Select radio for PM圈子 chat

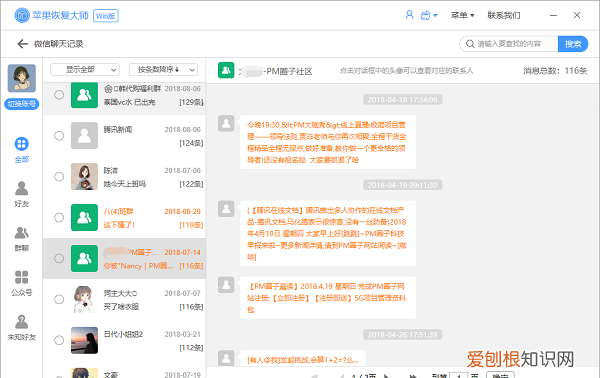(59, 258)
